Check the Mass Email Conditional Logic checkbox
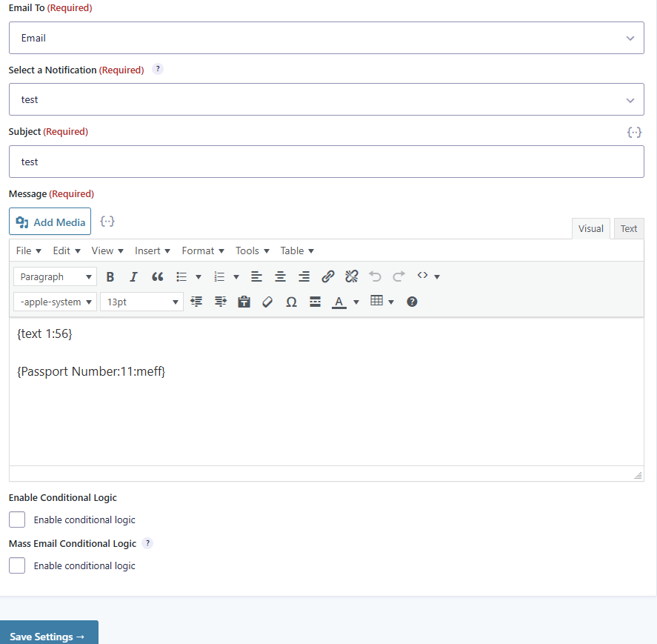 coord(17,565)
